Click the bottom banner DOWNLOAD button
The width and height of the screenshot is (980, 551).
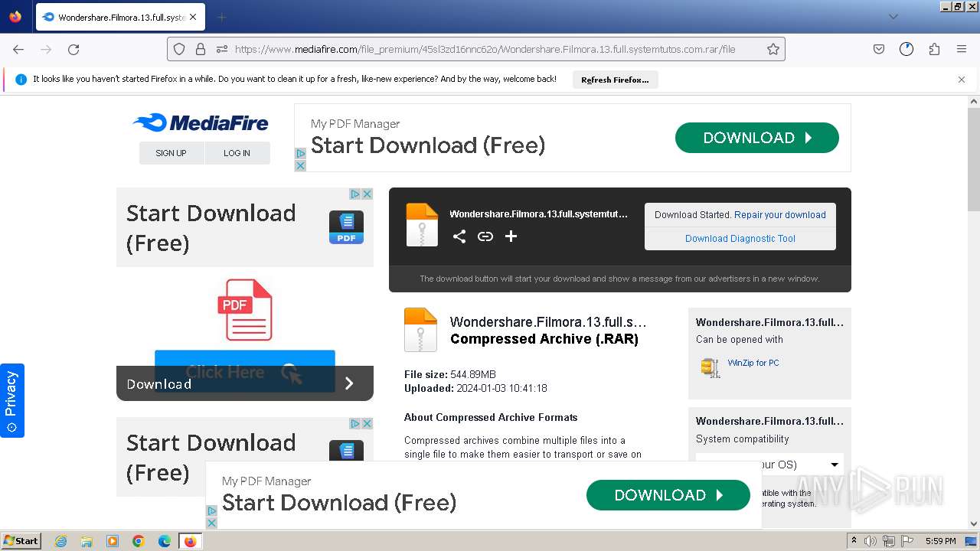click(668, 495)
